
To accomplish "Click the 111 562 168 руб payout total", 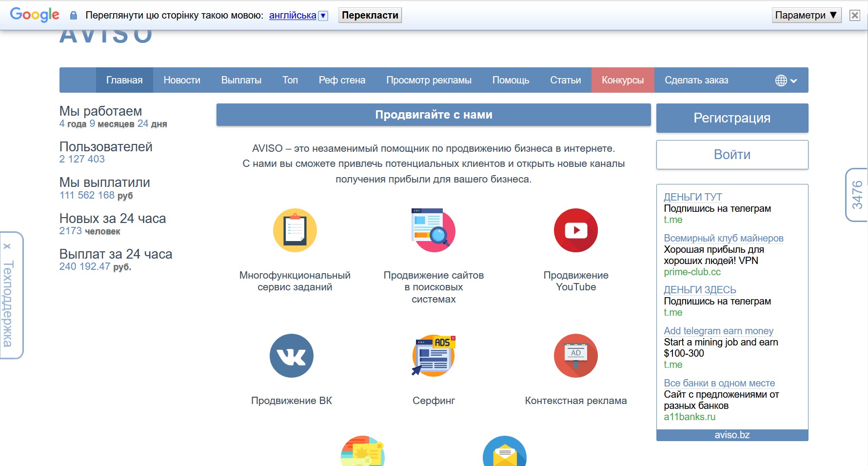I will pyautogui.click(x=96, y=195).
